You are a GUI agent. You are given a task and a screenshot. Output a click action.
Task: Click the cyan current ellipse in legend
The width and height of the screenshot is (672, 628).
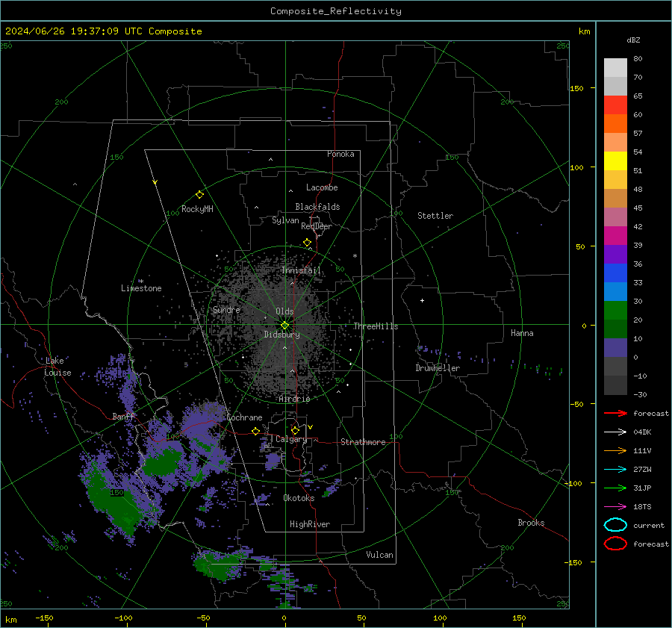tap(615, 525)
